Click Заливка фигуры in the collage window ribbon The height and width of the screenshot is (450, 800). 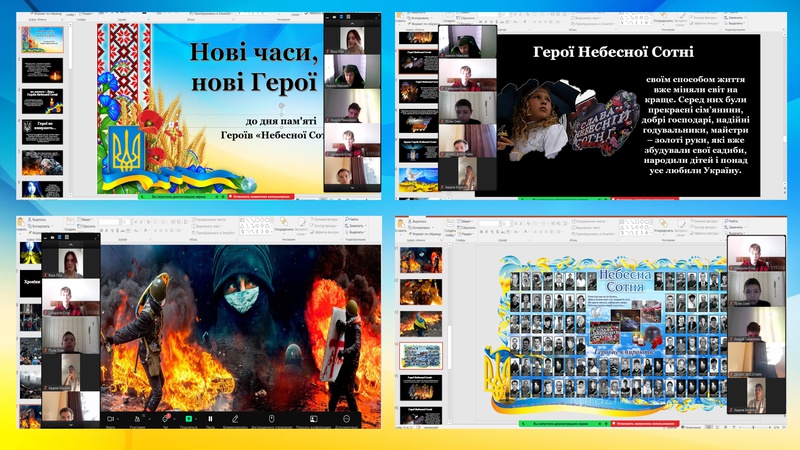(x=705, y=221)
